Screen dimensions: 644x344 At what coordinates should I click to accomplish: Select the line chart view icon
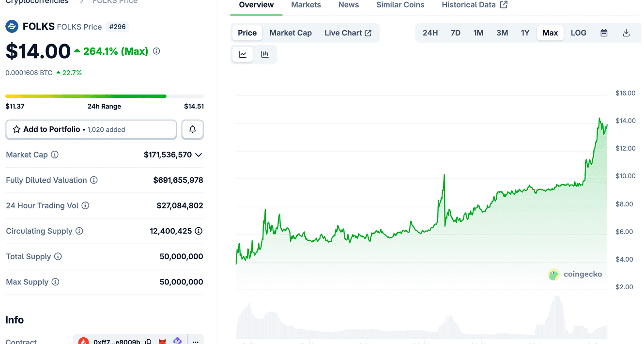point(243,54)
